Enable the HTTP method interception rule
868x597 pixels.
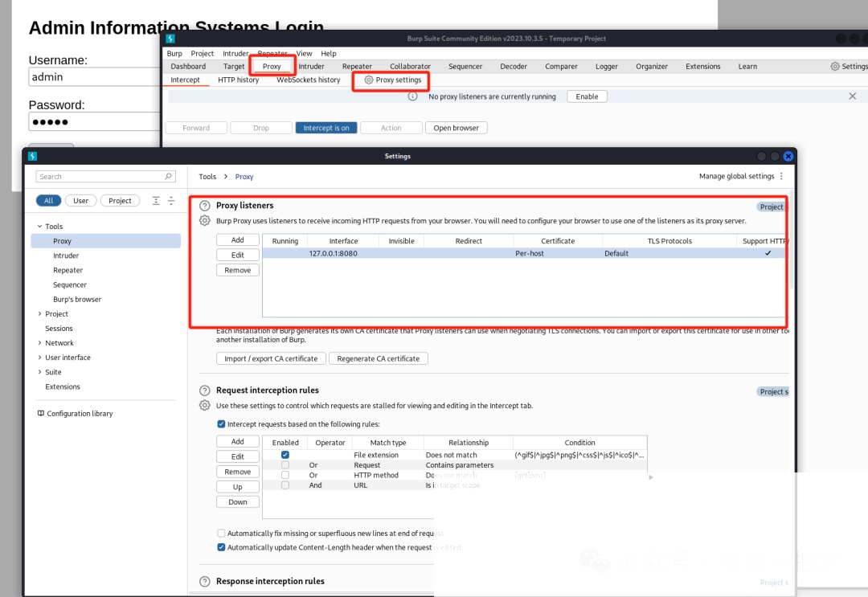[285, 476]
